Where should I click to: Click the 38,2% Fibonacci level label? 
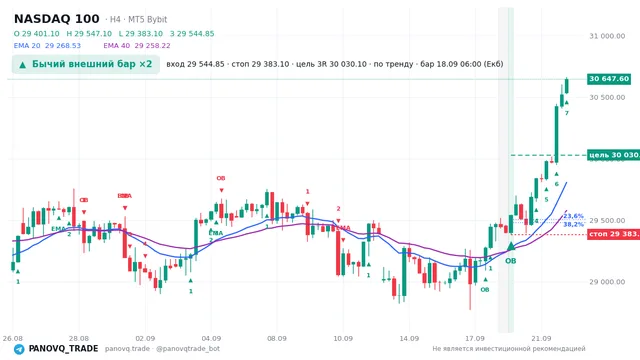[573, 224]
